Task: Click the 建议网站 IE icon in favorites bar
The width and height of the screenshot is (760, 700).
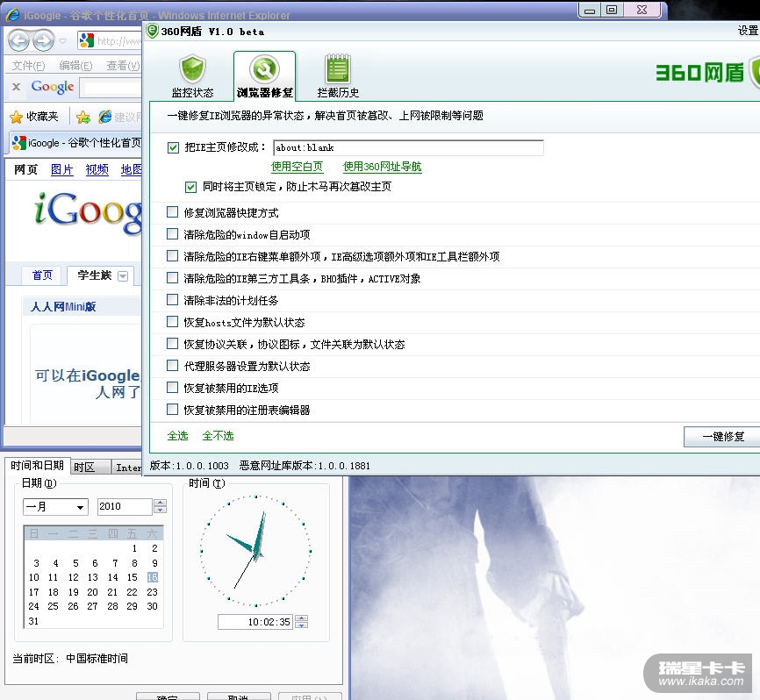Action: pos(105,117)
